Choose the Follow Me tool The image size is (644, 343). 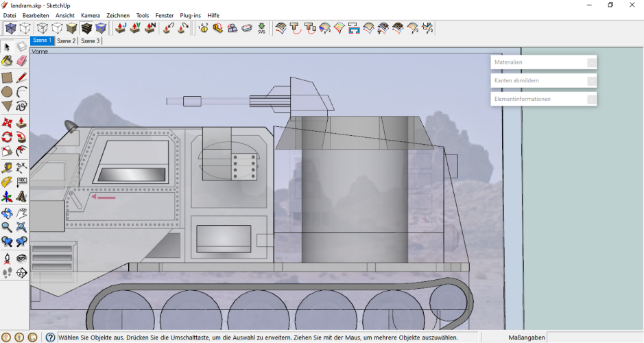(21, 137)
